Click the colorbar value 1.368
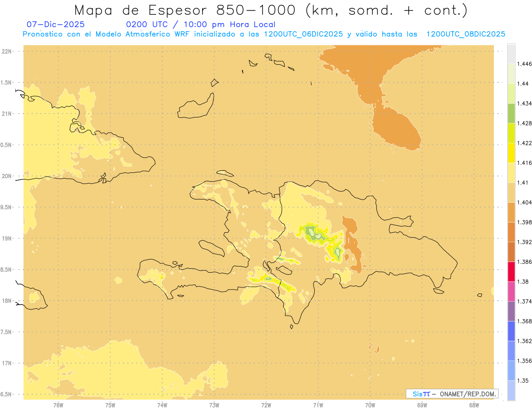532x411 pixels. pyautogui.click(x=525, y=321)
